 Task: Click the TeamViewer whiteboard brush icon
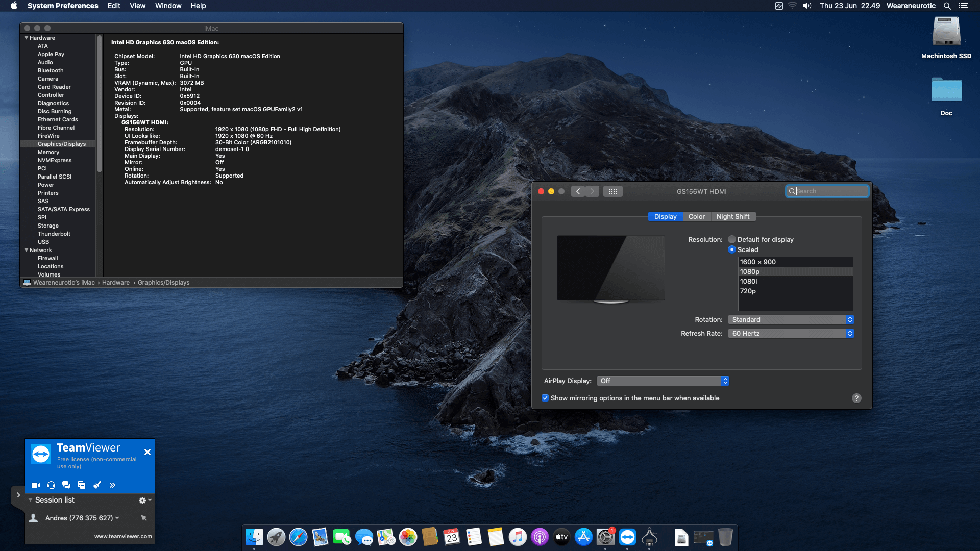[x=97, y=485]
